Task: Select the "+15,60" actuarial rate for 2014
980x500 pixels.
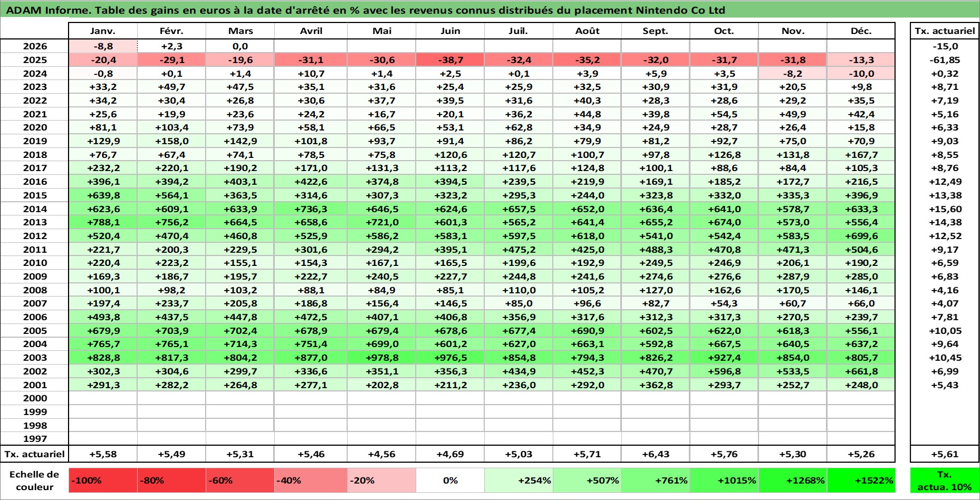Action: coord(944,209)
